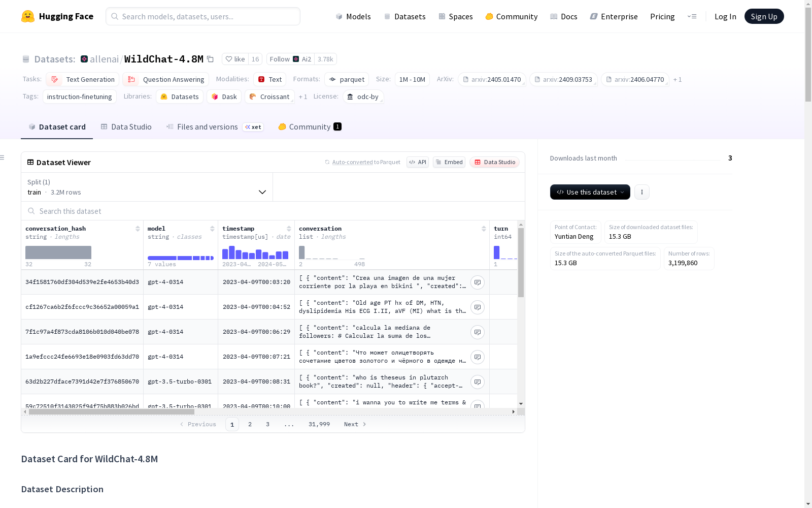This screenshot has width=812, height=508.
Task: Open conversation viewer for the 'Что может' row
Action: pyautogui.click(x=478, y=357)
